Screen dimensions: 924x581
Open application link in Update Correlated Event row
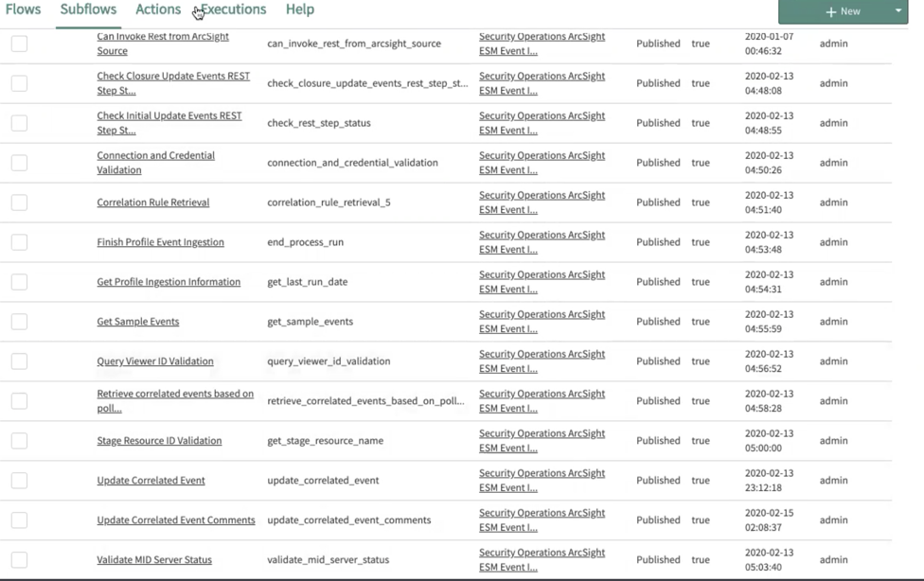point(542,481)
